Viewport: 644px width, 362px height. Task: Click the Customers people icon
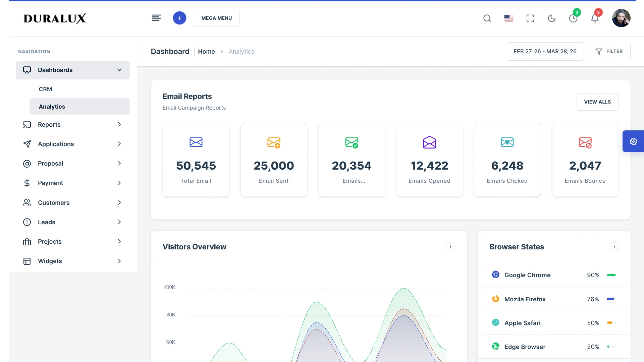tap(27, 203)
